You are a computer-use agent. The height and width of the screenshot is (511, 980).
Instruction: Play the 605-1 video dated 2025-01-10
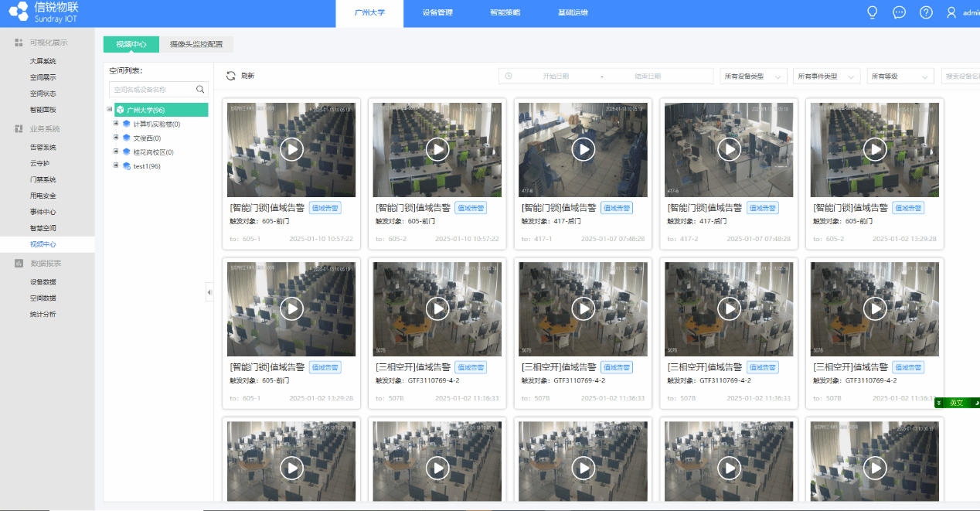pos(291,149)
